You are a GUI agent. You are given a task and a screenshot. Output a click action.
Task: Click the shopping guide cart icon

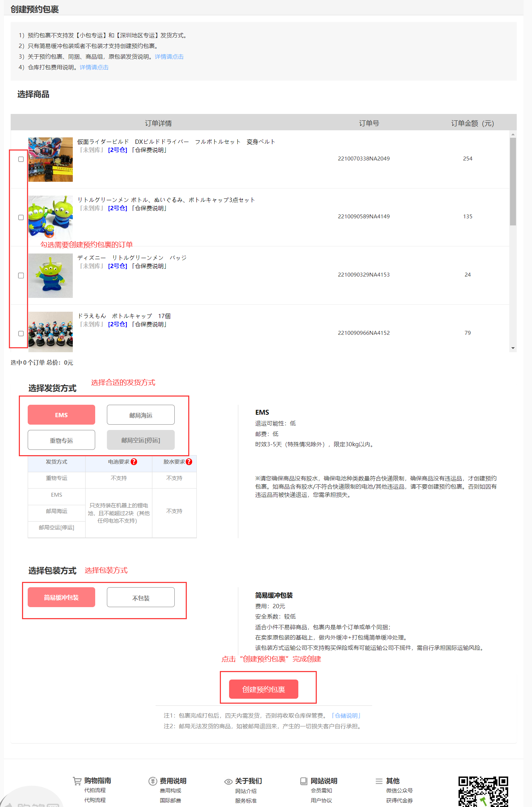77,781
